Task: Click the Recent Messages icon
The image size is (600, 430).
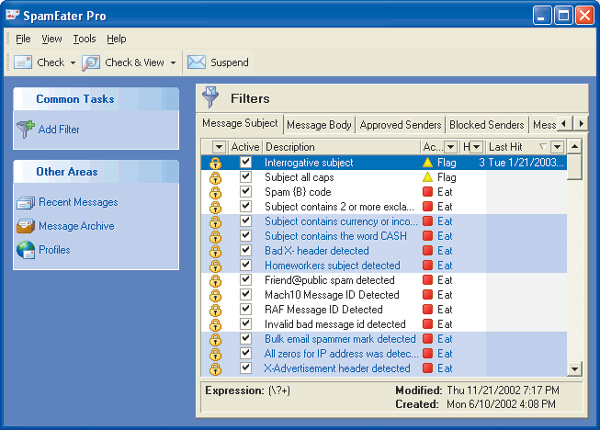Action: click(26, 202)
